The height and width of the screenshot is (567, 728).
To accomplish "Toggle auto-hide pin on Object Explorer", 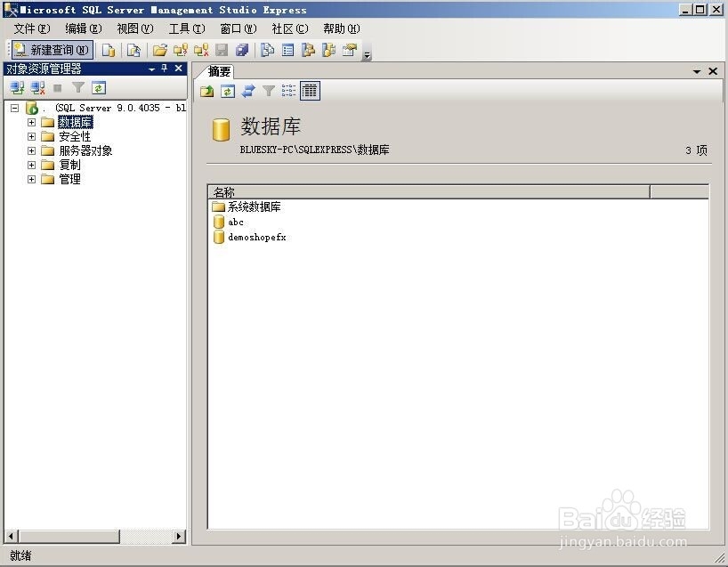I will coord(165,69).
